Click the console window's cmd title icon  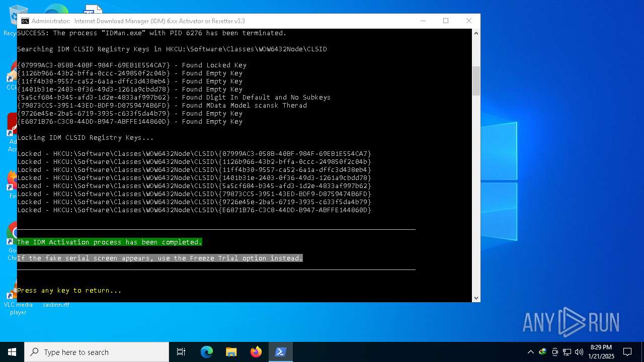[25, 21]
